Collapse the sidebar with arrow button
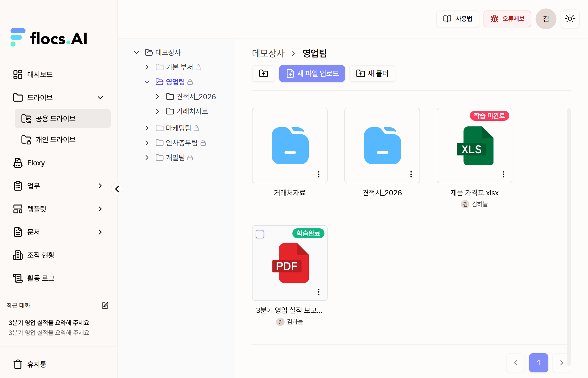Viewport: 588px width, 378px height. click(x=117, y=189)
